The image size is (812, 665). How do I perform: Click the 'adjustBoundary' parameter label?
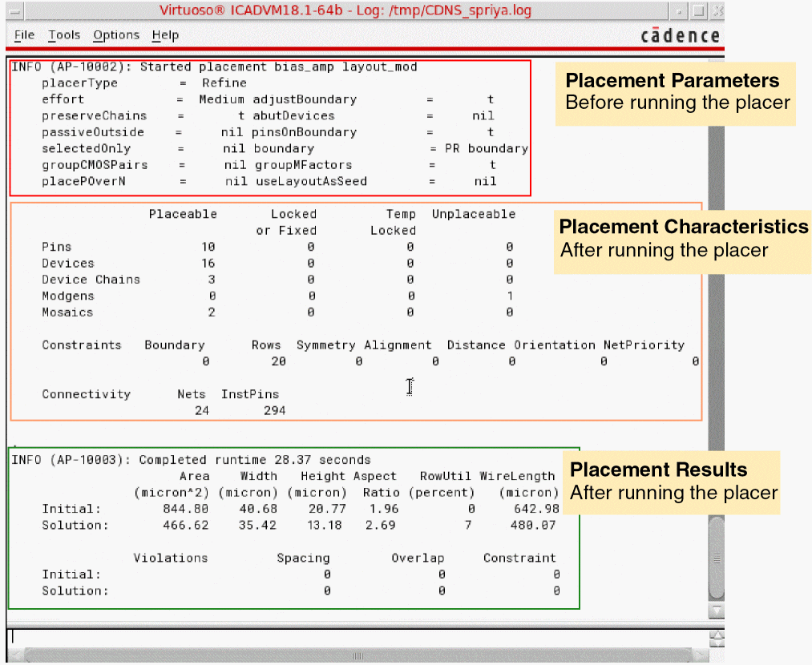305,99
